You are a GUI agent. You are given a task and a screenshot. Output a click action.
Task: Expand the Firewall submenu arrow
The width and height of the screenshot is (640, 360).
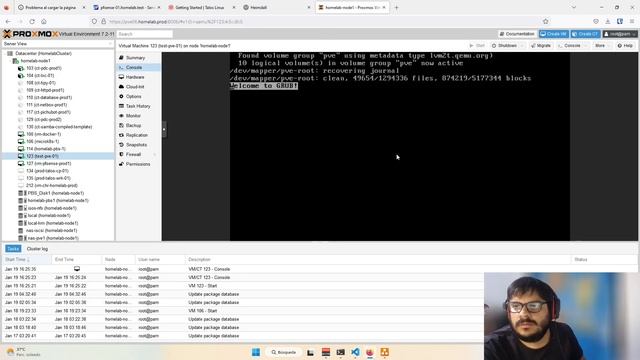[x=155, y=155]
